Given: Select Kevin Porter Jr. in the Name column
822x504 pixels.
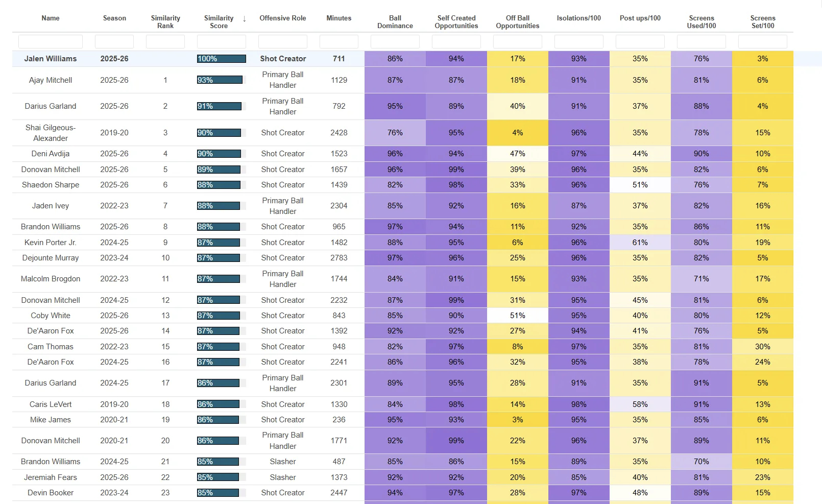Looking at the screenshot, I should point(51,243).
